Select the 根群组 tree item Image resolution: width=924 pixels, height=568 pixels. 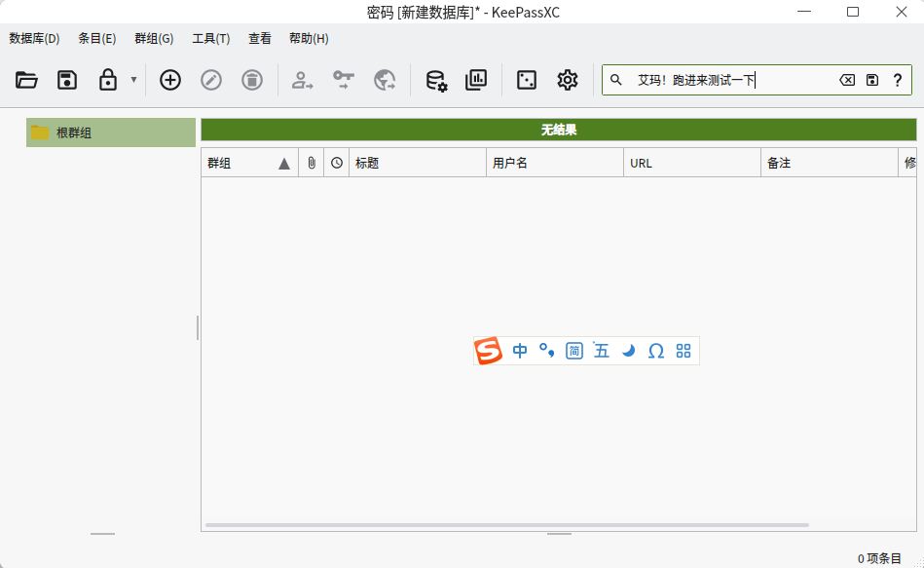click(111, 133)
